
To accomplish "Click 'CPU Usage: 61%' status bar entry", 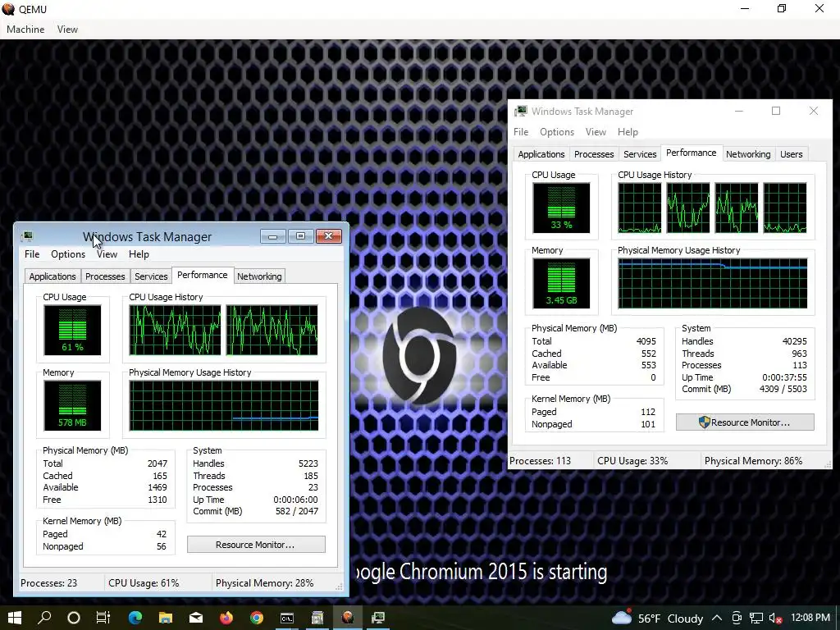I will click(144, 583).
